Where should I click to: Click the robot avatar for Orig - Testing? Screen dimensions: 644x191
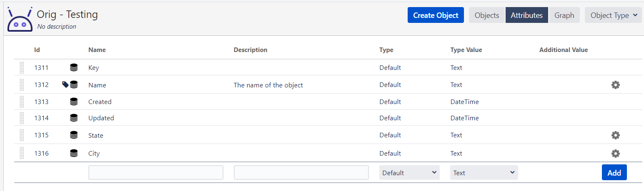tap(20, 19)
